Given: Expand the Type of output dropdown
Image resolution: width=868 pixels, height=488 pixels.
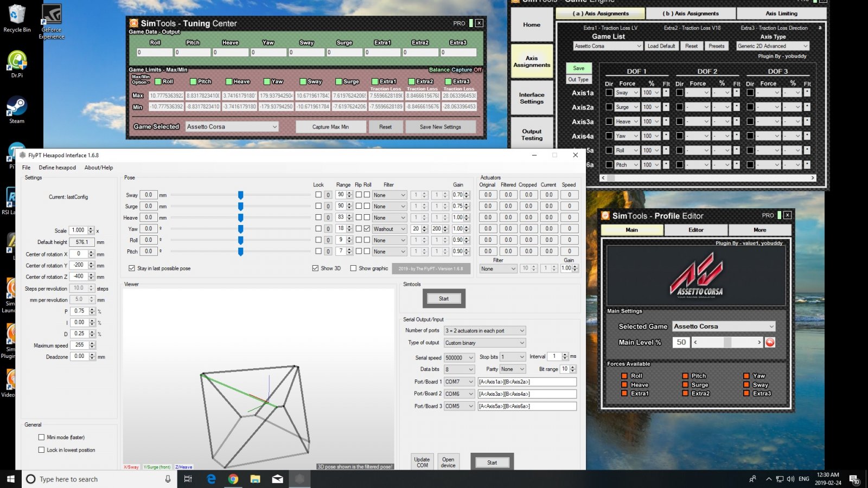Looking at the screenshot, I should (485, 343).
